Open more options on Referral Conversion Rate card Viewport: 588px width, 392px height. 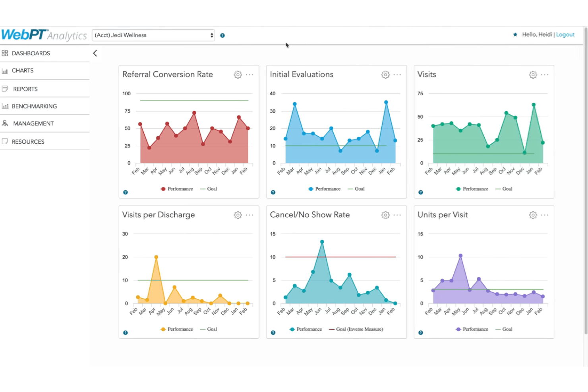click(x=250, y=75)
